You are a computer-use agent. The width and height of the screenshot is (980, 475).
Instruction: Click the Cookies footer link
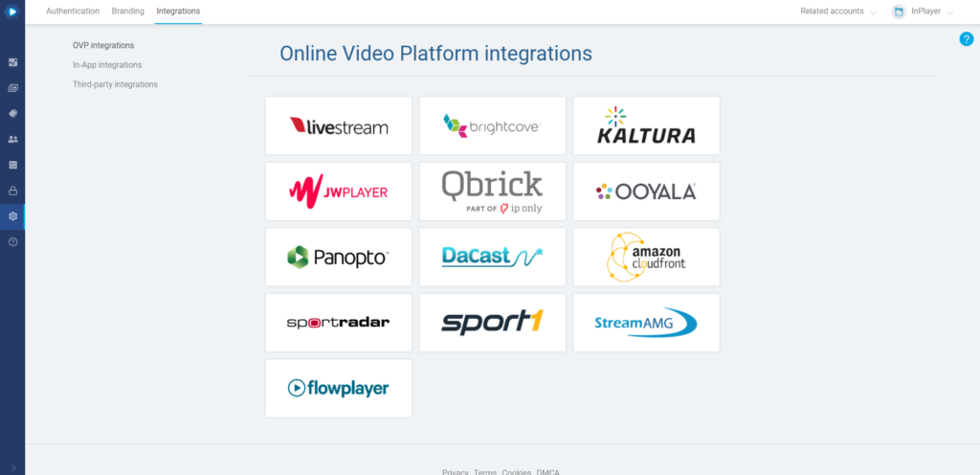click(516, 472)
